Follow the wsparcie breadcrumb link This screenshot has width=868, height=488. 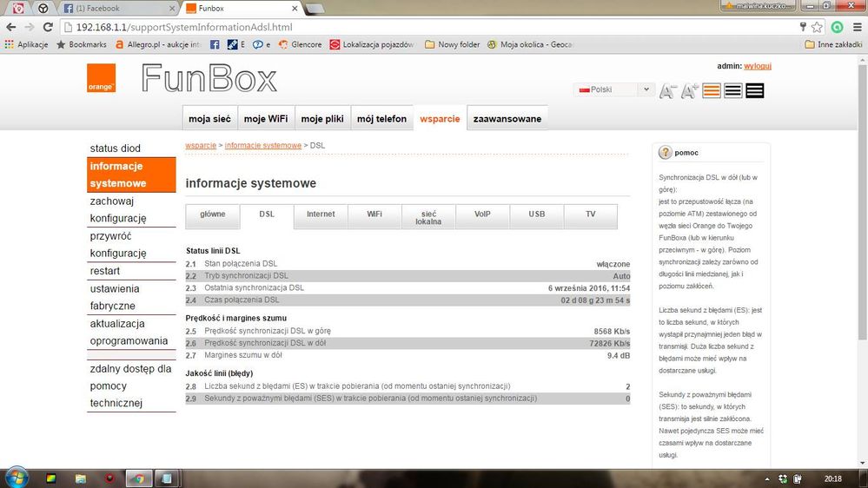(201, 146)
